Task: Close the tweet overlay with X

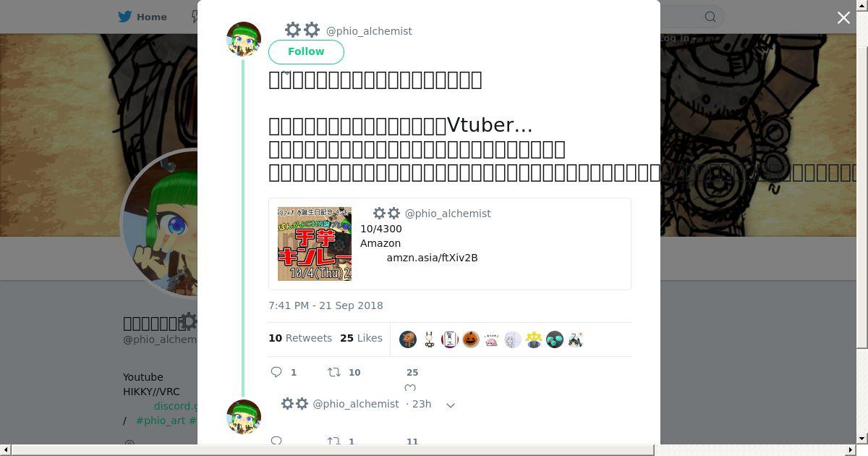Action: coord(843,17)
